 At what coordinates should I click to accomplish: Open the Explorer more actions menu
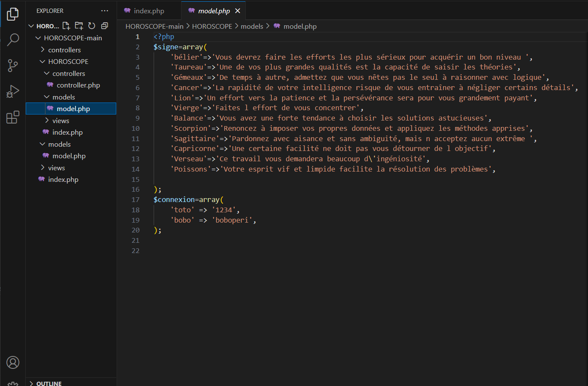click(105, 11)
